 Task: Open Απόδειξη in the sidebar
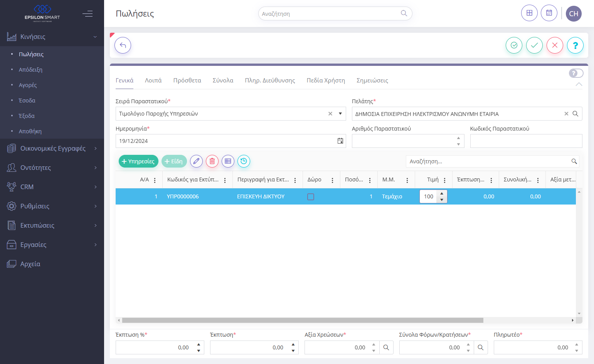point(30,70)
